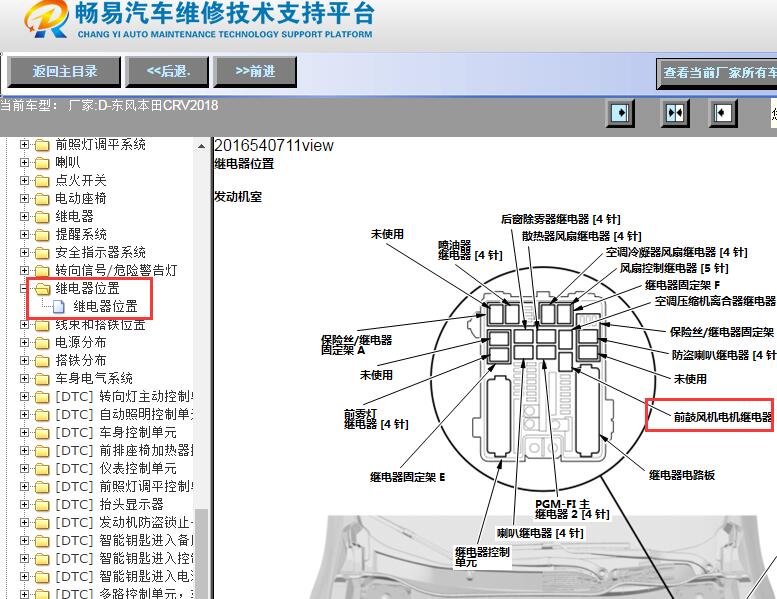Expand the 点火开关 tree node
Image resolution: width=777 pixels, height=599 pixels.
tap(24, 180)
